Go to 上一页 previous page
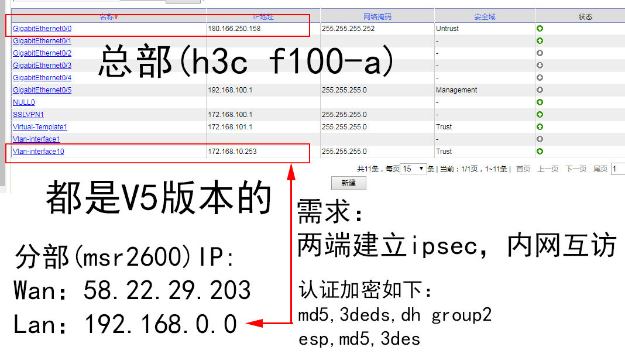625x364 pixels. click(x=548, y=169)
